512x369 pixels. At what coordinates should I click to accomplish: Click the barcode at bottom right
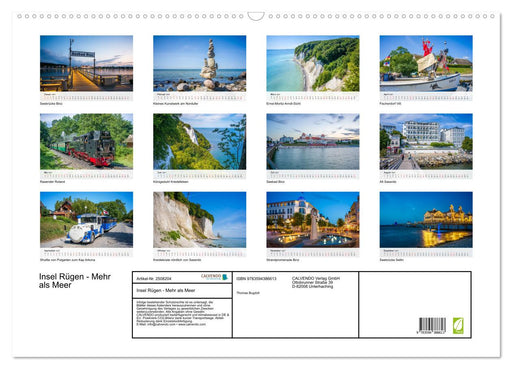pyautogui.click(x=432, y=326)
